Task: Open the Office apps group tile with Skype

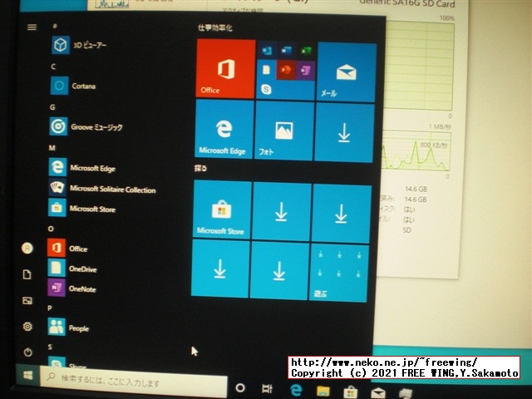Action: click(x=286, y=71)
